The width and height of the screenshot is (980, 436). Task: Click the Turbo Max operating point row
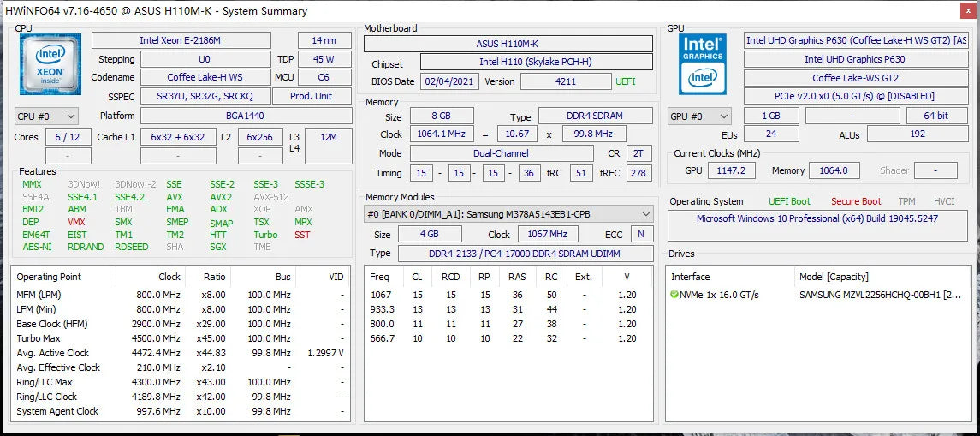[x=181, y=338]
